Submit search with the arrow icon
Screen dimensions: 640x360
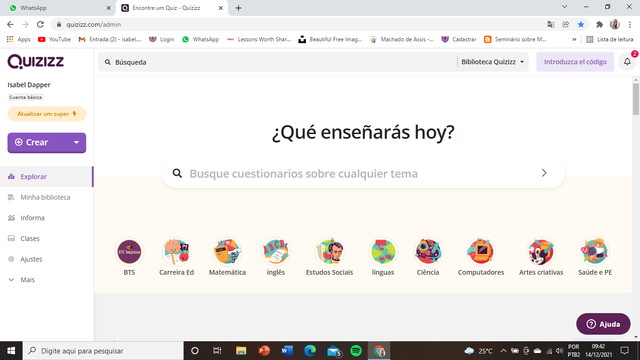544,173
